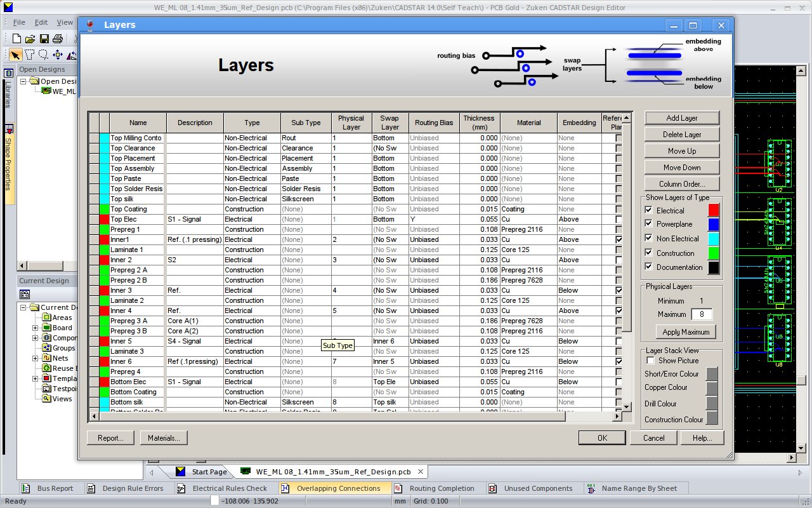The width and height of the screenshot is (812, 508).
Task: Click the Routing Completion icon
Action: [x=398, y=488]
